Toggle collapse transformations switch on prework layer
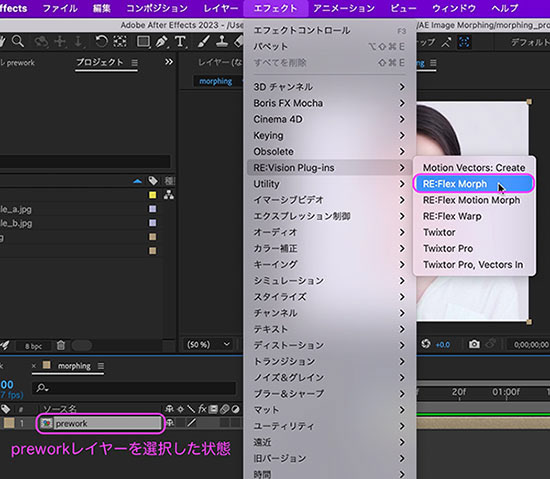 pyautogui.click(x=181, y=423)
